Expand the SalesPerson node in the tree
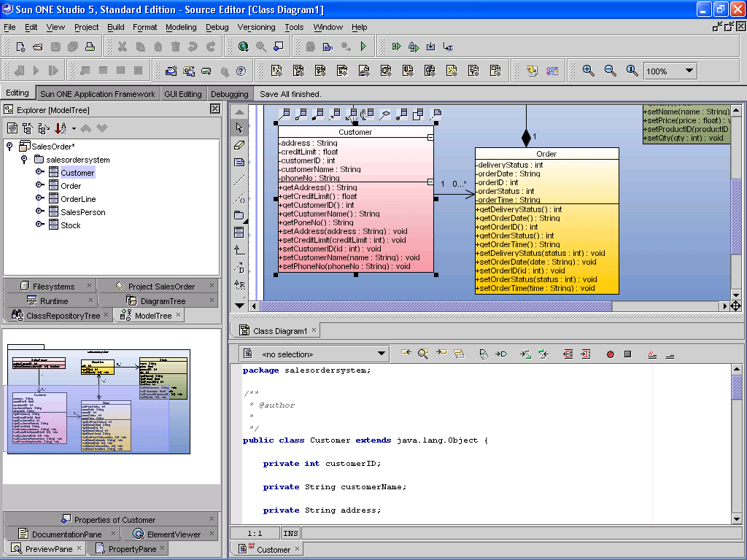The width and height of the screenshot is (747, 560). 40,211
